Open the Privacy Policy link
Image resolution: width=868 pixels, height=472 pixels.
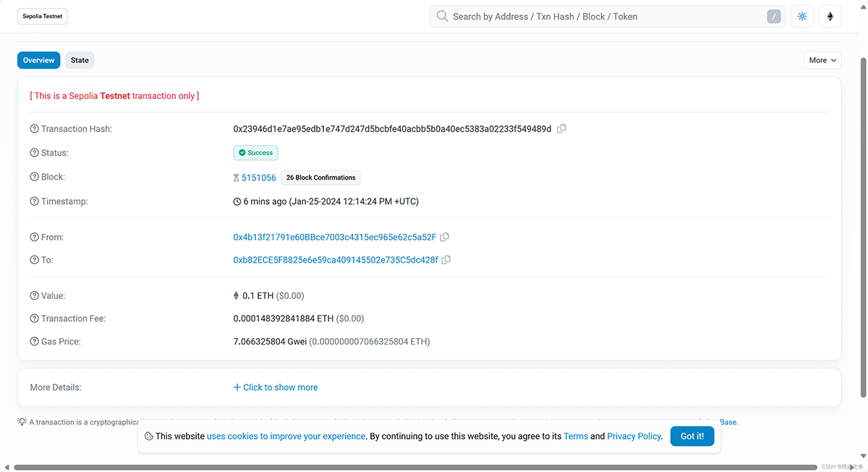coord(634,437)
